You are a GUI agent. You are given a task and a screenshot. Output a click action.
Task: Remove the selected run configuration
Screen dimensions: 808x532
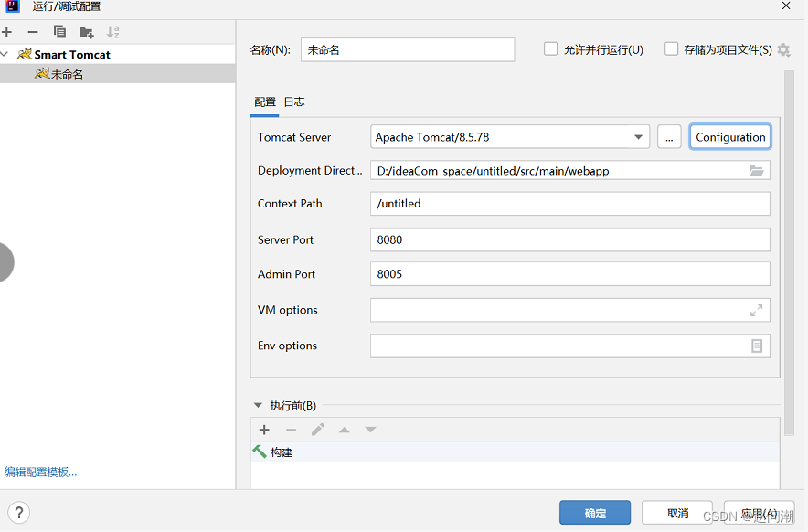(33, 32)
